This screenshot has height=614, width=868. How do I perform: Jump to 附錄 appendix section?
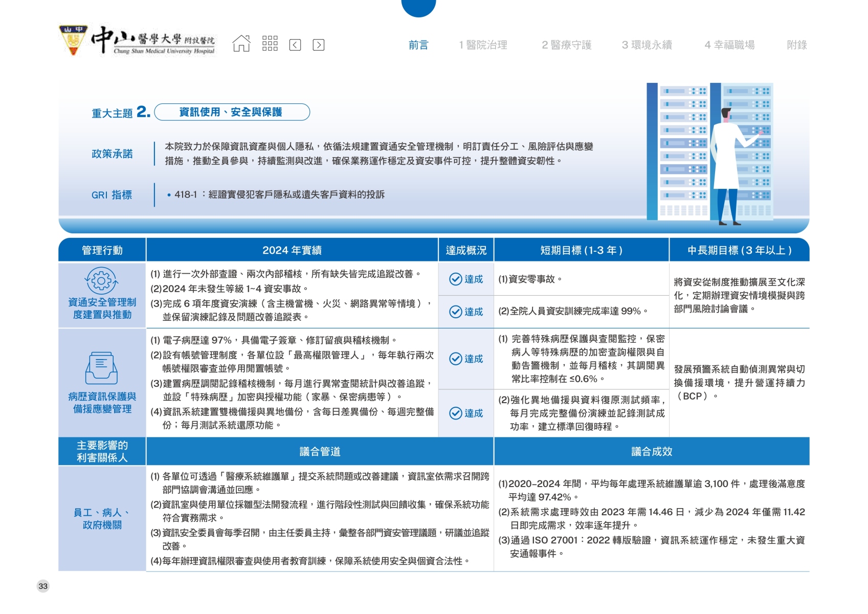(x=796, y=45)
